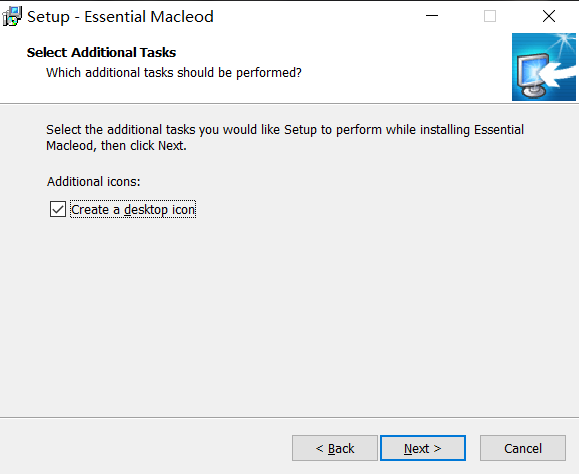This screenshot has height=474, width=579.
Task: Uncheck the desktop icon checkbox
Action: [58, 209]
